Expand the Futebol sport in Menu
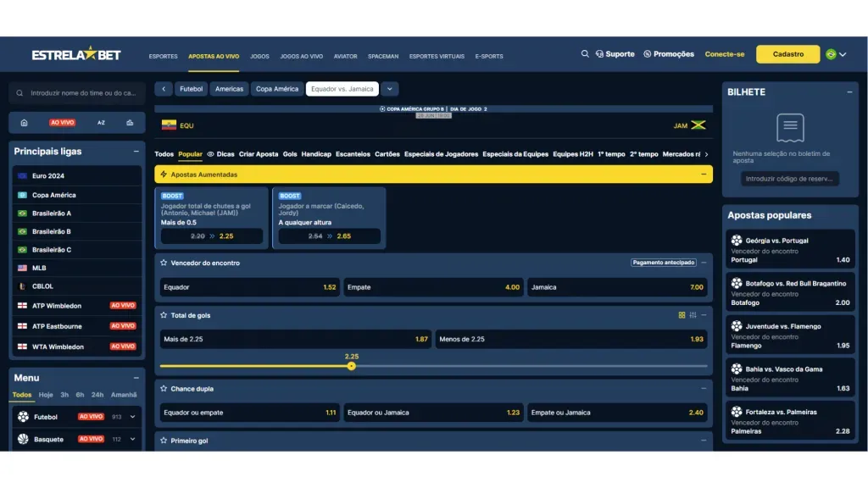Screen dimensions: 868x488 point(133,417)
